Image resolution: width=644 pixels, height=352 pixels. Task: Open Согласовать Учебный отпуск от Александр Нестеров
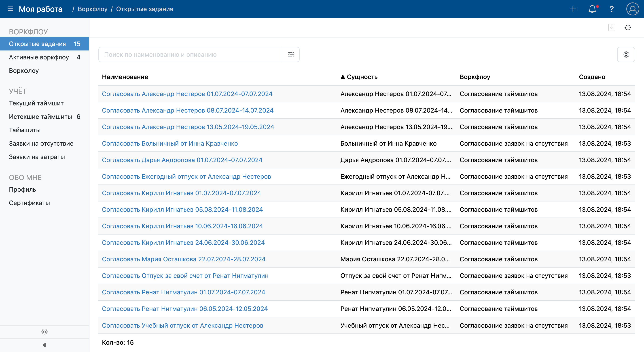point(182,326)
